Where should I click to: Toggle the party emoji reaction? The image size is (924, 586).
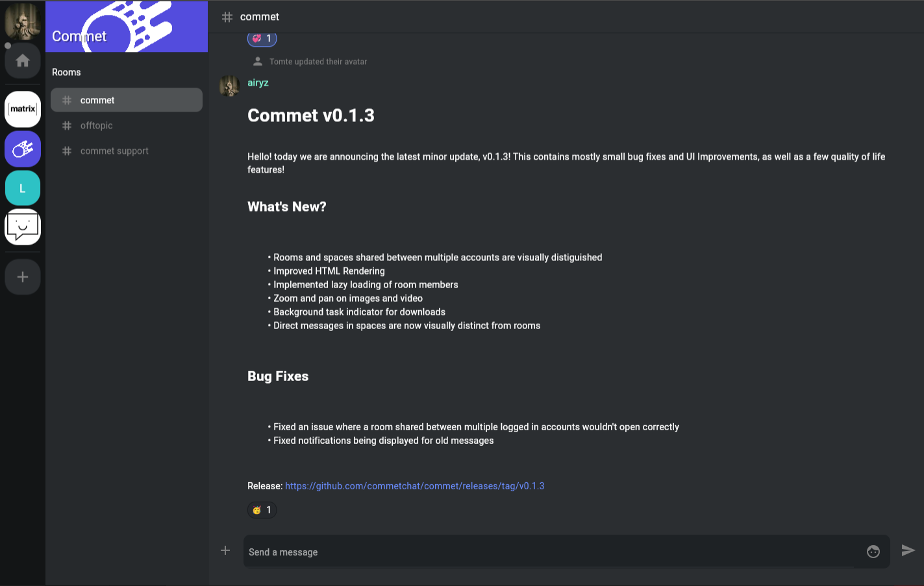262,510
